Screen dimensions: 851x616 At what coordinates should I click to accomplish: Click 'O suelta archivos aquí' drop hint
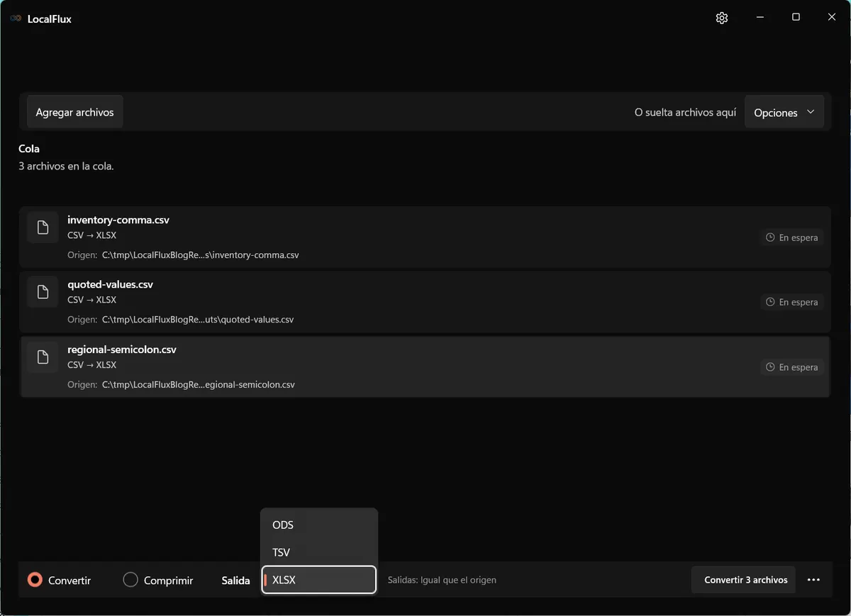pos(685,113)
